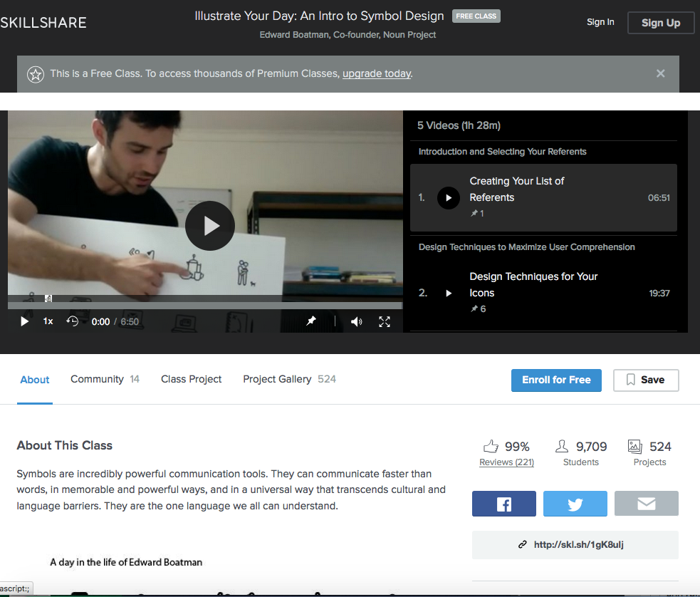Add a note with the video pin icon
Viewport: 700px width, 597px height.
pos(311,321)
